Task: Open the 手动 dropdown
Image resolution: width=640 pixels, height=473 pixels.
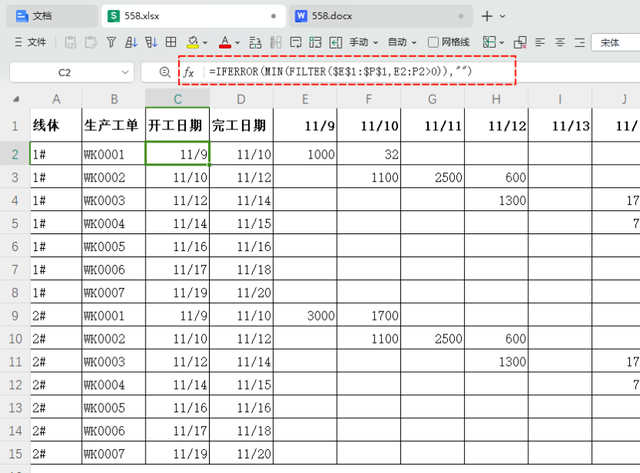Action: [x=364, y=42]
